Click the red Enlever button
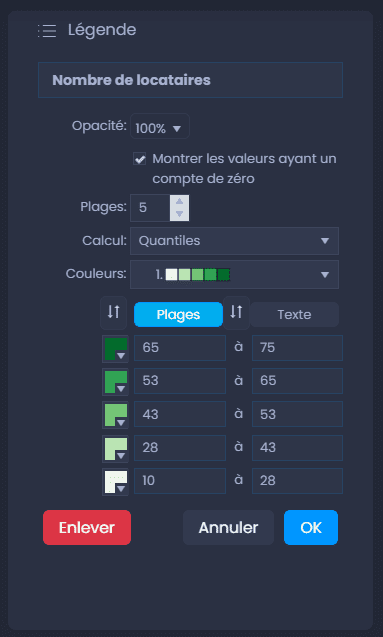Image resolution: width=383 pixels, height=637 pixels. pos(87,528)
